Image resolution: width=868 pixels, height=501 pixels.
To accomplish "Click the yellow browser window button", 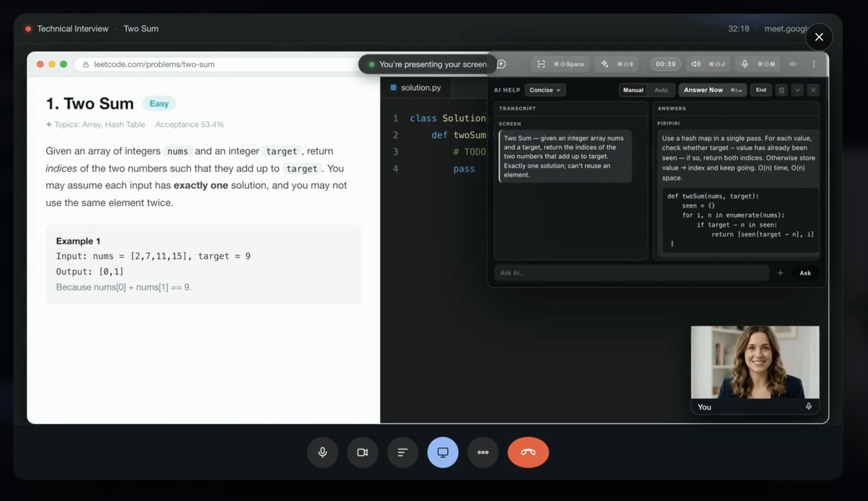I will pos(52,64).
